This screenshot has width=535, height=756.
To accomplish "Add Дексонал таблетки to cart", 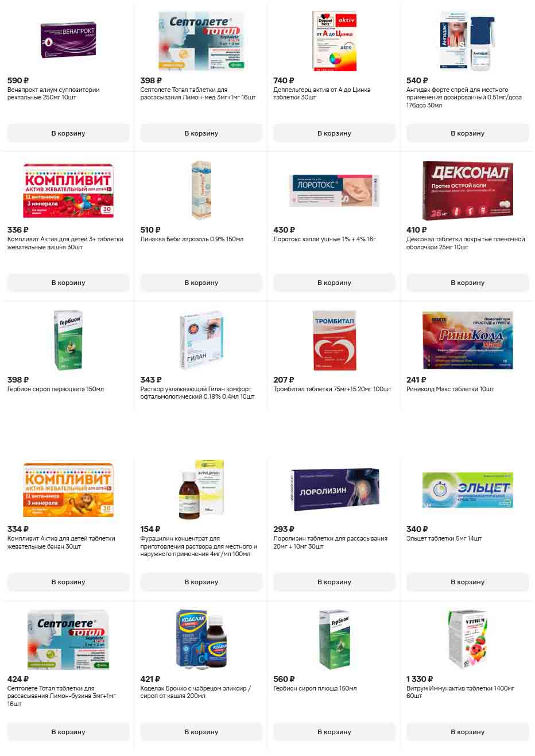I will [x=467, y=283].
